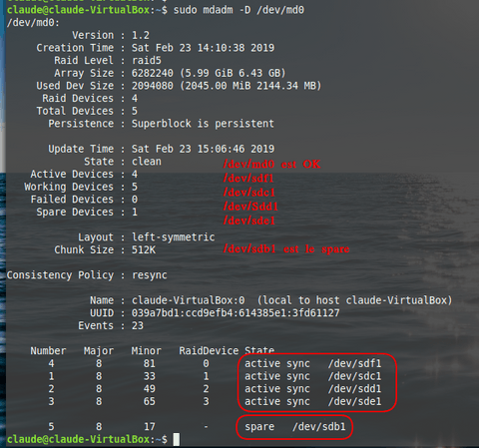Click the 'Array Size' value 6282240
479x448 pixels.
coord(153,73)
